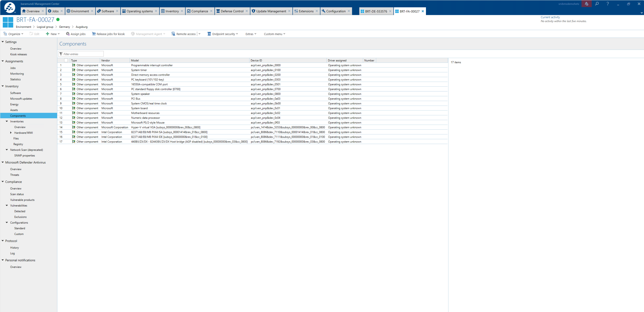The width and height of the screenshot is (644, 312).
Task: Click the Remote access icon
Action: (x=173, y=34)
